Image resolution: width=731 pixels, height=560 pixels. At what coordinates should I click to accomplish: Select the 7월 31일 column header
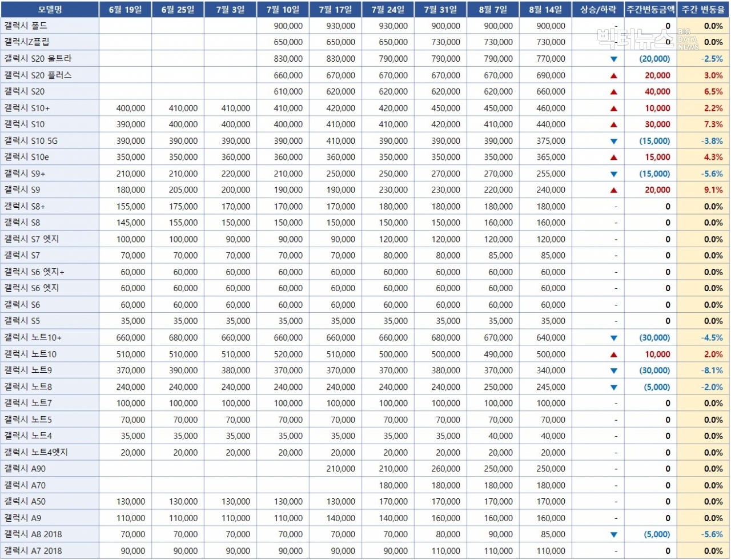point(440,10)
